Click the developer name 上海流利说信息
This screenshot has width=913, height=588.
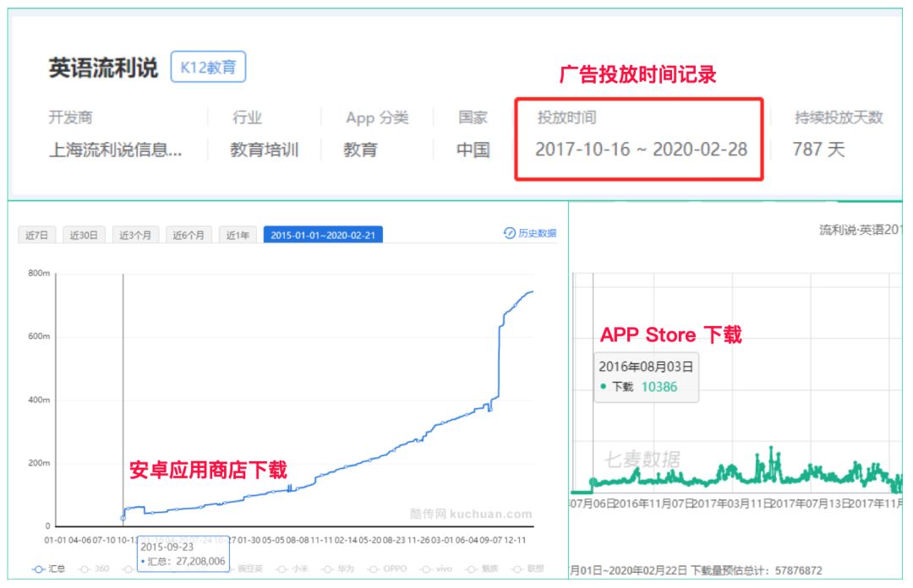pos(116,150)
